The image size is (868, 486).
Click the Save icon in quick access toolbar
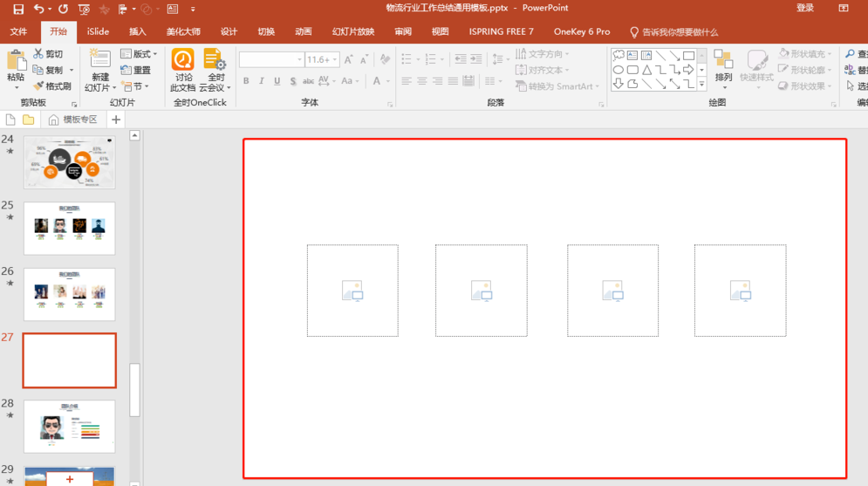18,9
